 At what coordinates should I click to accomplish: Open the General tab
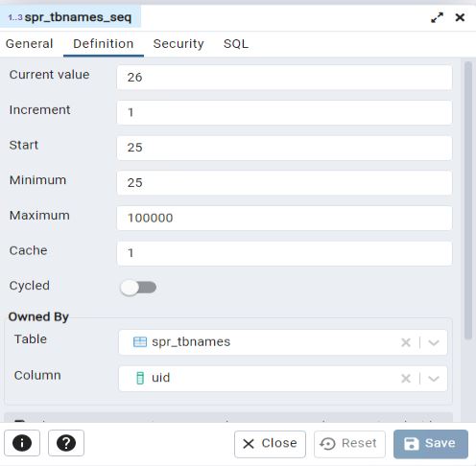[x=29, y=44]
